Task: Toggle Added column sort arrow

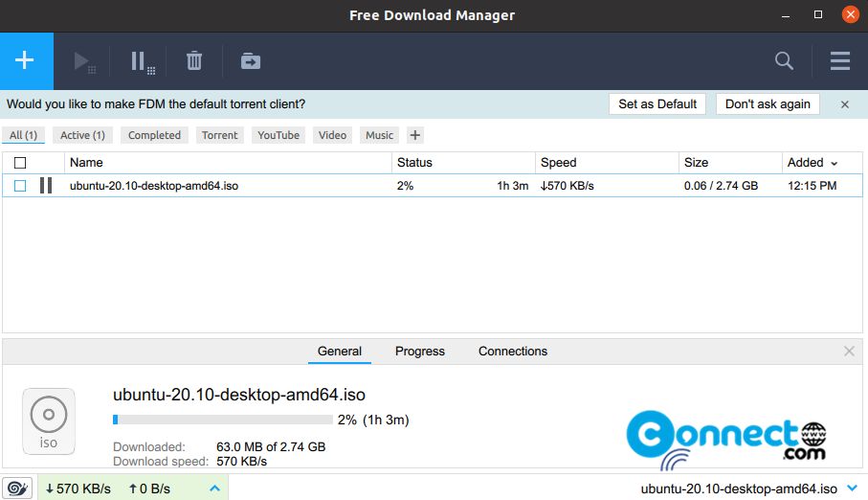Action: (x=835, y=164)
